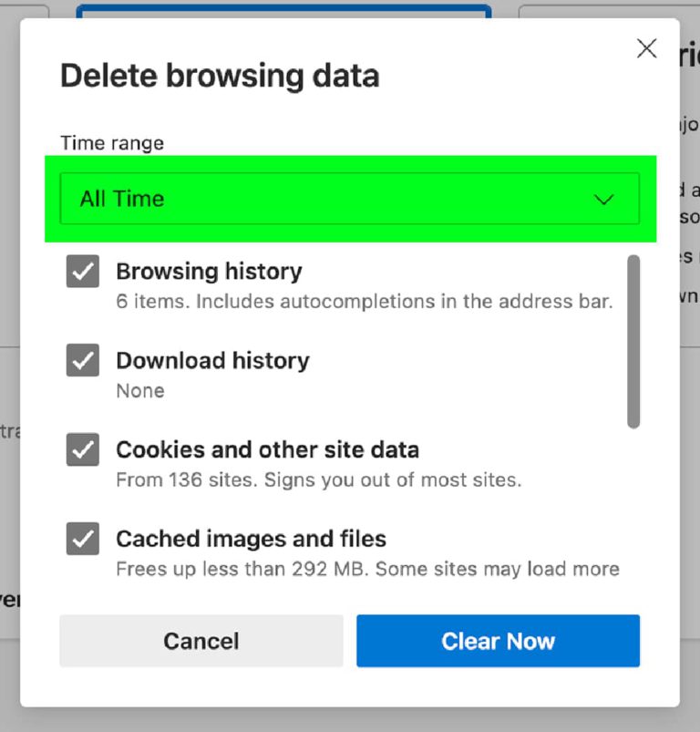
Task: Click the chevron arrow beside All Time
Action: pos(603,200)
